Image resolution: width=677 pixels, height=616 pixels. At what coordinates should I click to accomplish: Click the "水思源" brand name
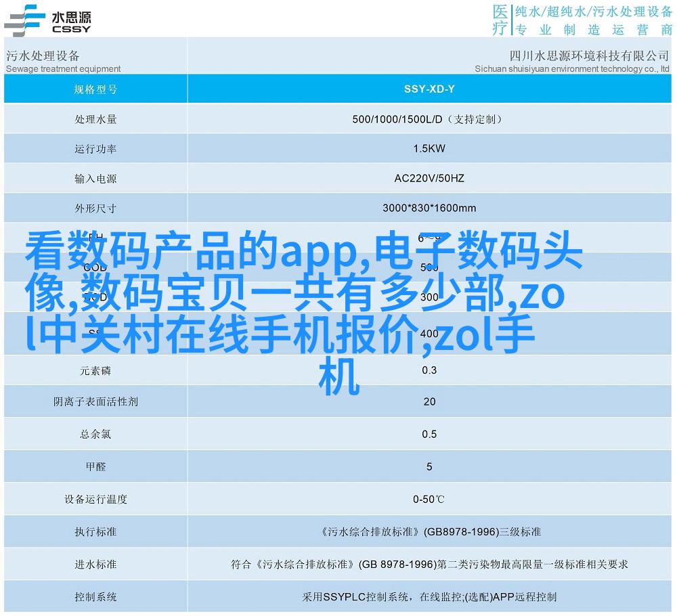pyautogui.click(x=72, y=17)
